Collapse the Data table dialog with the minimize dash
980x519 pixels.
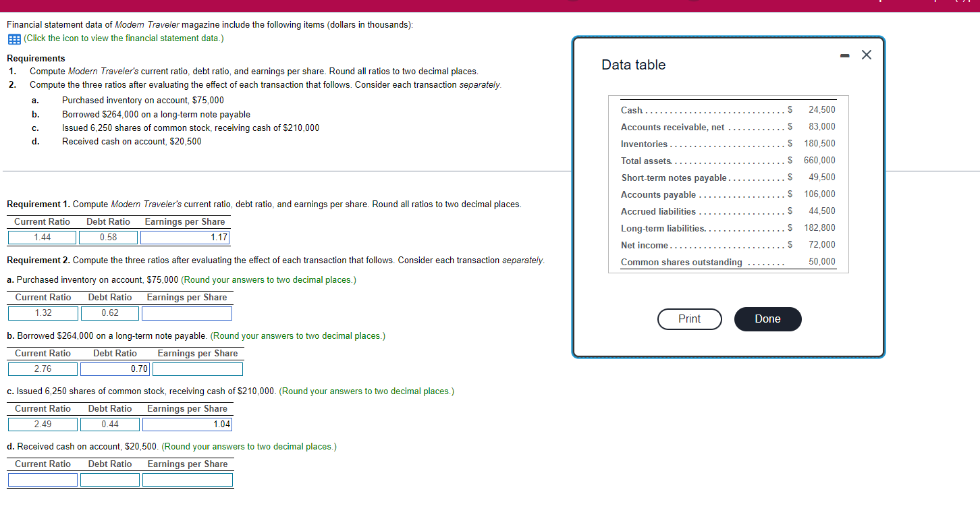pyautogui.click(x=844, y=55)
